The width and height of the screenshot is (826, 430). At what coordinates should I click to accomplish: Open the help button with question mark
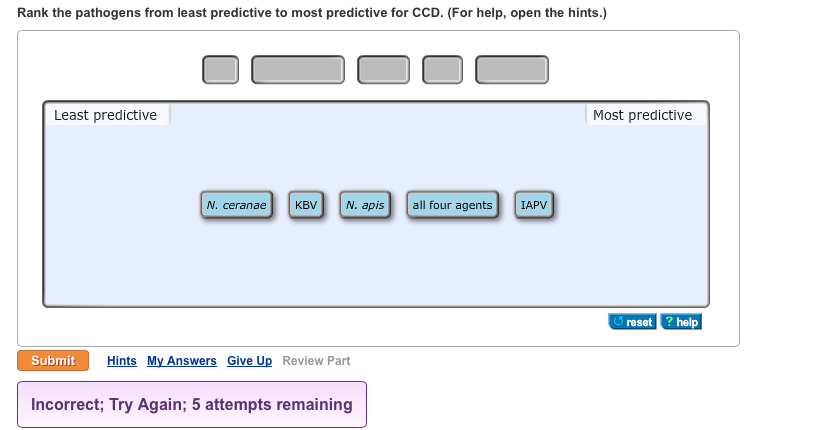point(681,321)
